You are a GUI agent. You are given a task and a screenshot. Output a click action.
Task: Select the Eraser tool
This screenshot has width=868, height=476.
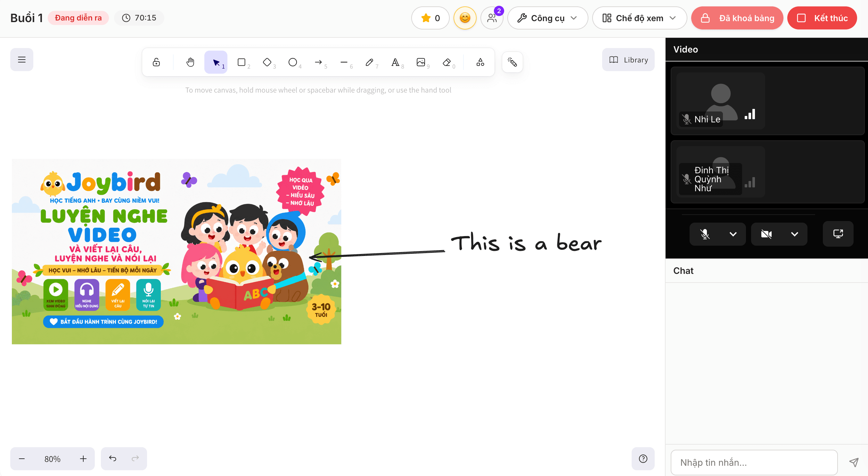[446, 62]
